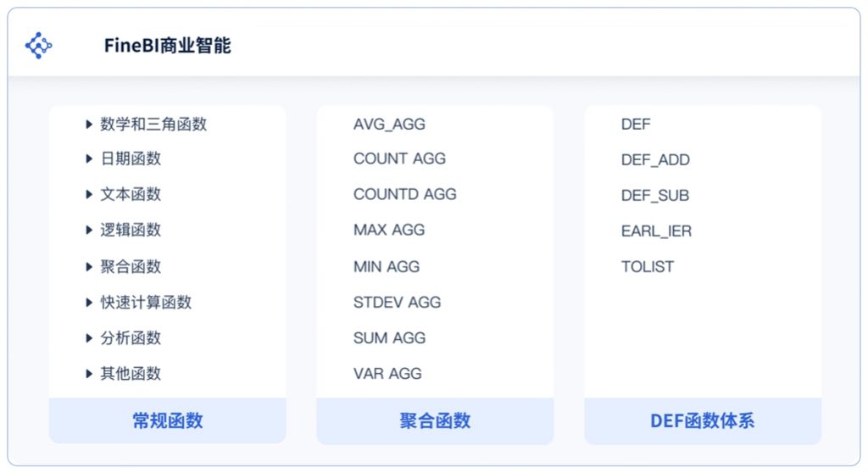Select the 其他函数 category

pyautogui.click(x=131, y=373)
